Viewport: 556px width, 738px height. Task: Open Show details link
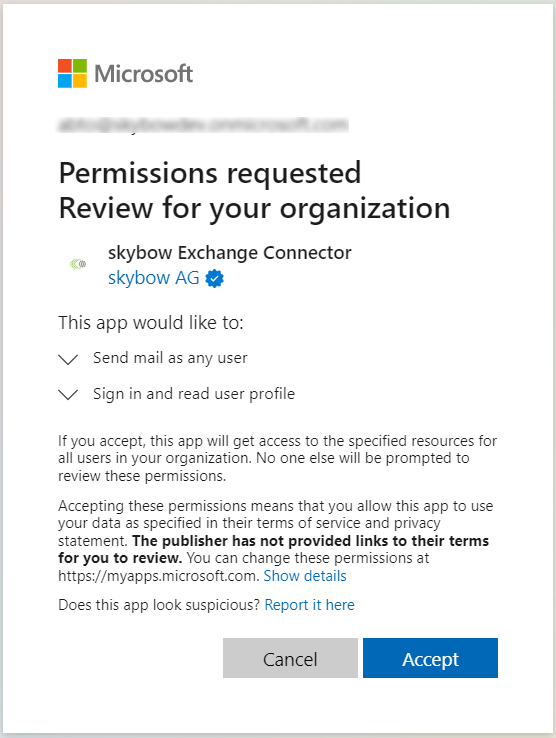[305, 576]
